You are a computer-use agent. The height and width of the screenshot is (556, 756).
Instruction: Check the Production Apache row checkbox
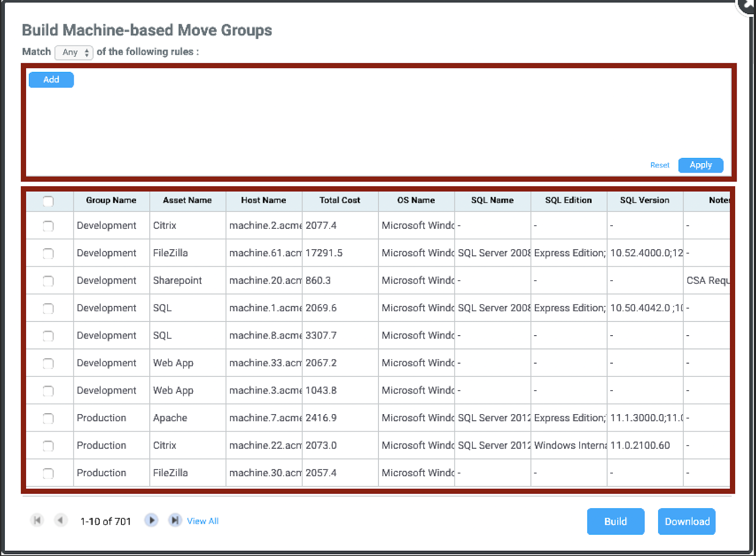(x=48, y=418)
